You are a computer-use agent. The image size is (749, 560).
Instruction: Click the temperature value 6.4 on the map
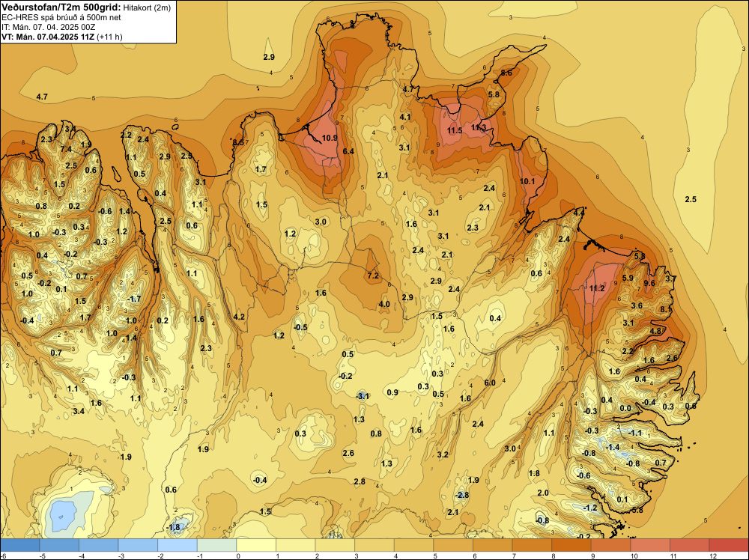pyautogui.click(x=349, y=151)
